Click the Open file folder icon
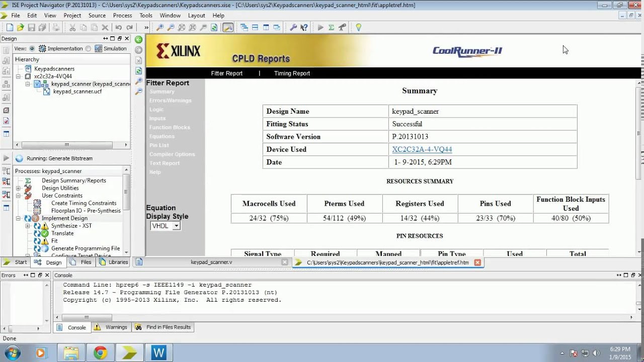 [20, 28]
